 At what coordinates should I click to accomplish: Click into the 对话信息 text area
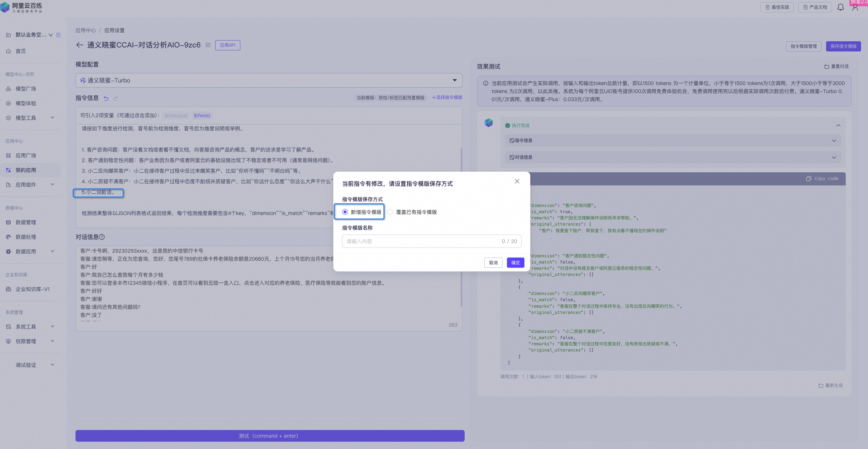coord(269,288)
